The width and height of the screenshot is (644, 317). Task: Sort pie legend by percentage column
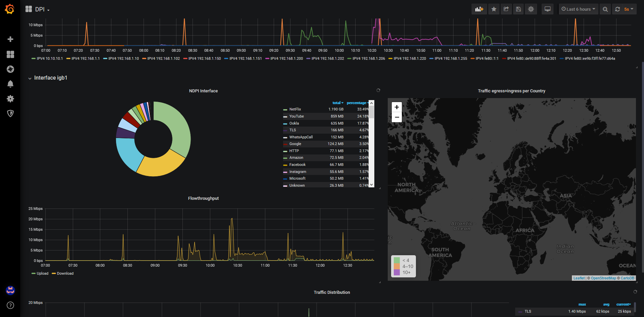(x=357, y=103)
